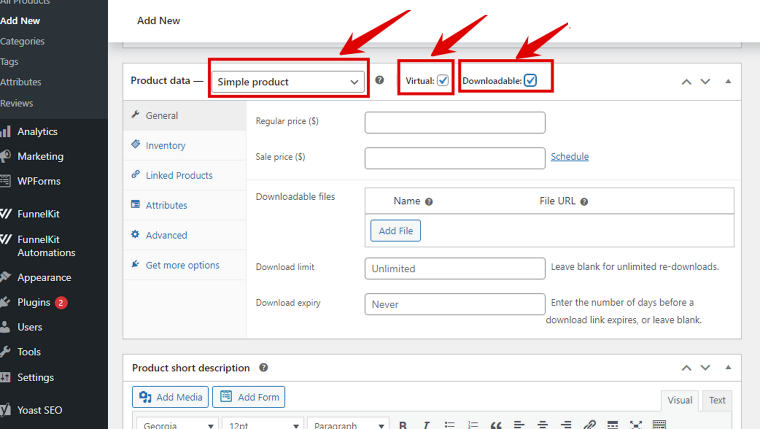Switch editor to Text tab
The height and width of the screenshot is (429, 760).
[x=717, y=400]
